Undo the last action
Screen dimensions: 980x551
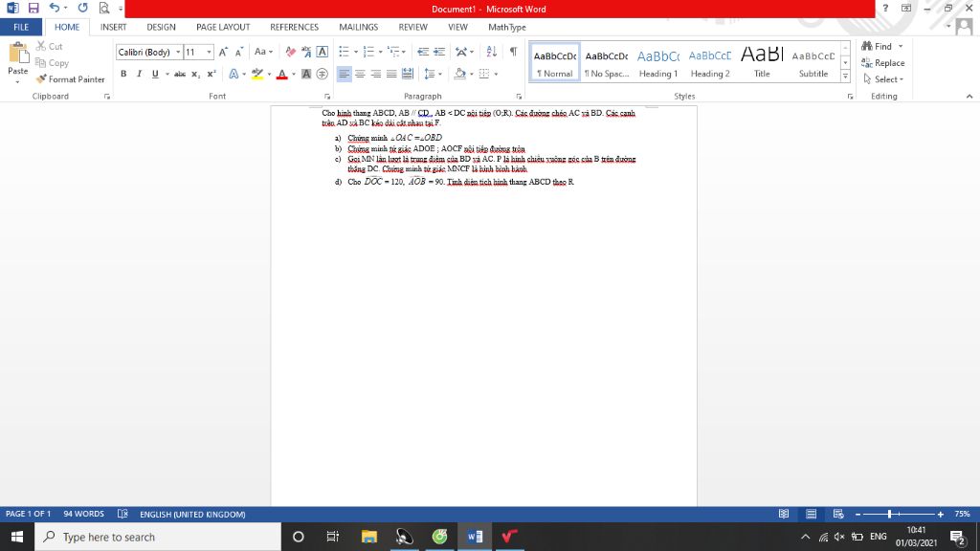pyautogui.click(x=55, y=8)
